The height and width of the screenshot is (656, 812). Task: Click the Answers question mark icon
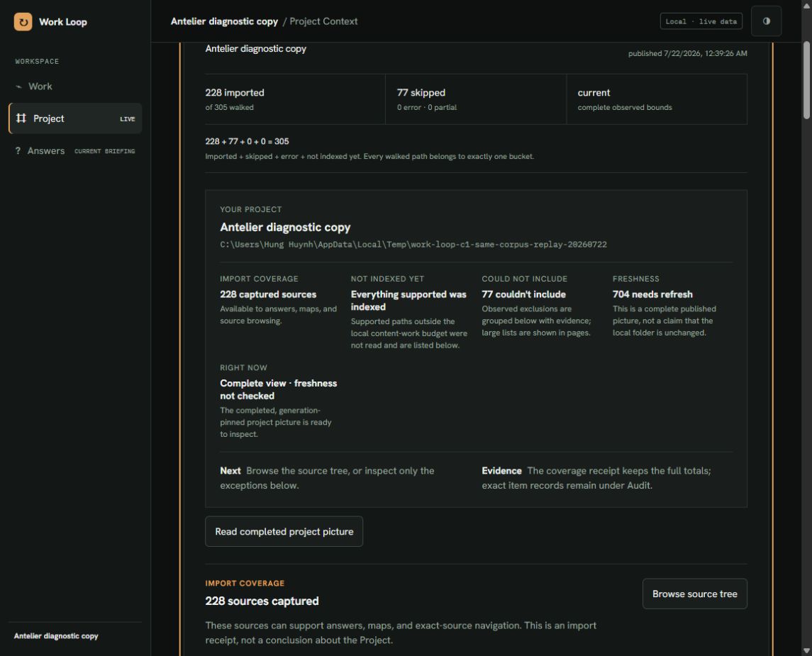[18, 150]
